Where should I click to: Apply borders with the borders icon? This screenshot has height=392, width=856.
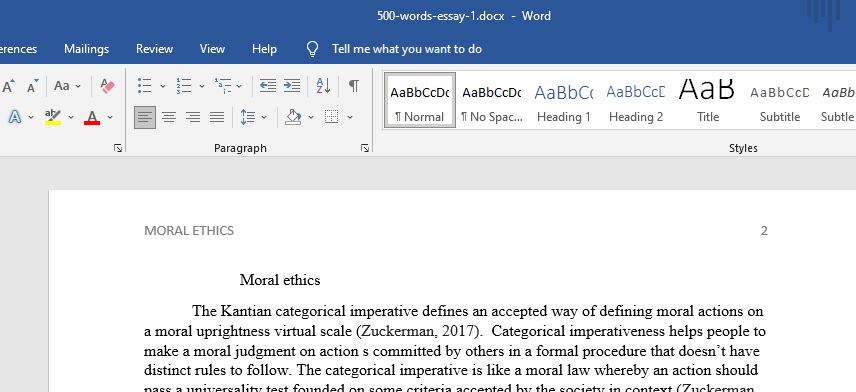(x=331, y=117)
